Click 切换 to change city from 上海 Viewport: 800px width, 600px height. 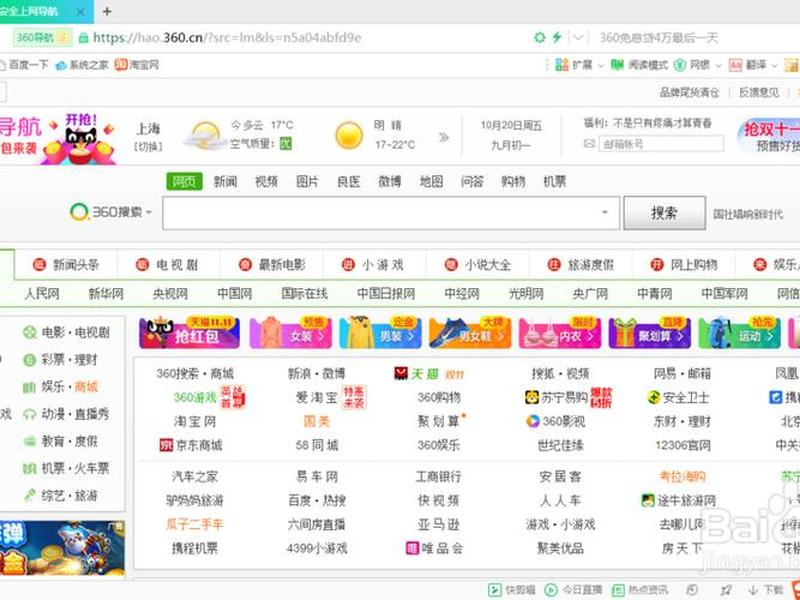[x=148, y=146]
